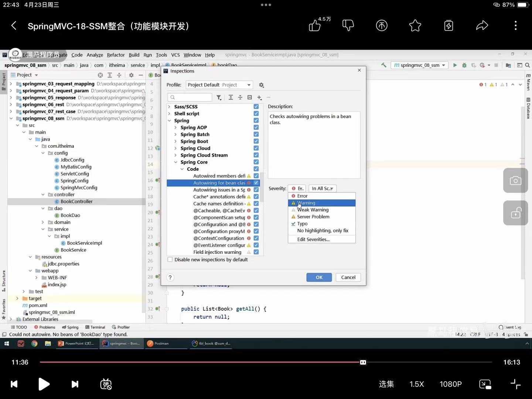Expand the Shell script inspection group
This screenshot has width=532, height=399.
point(169,114)
